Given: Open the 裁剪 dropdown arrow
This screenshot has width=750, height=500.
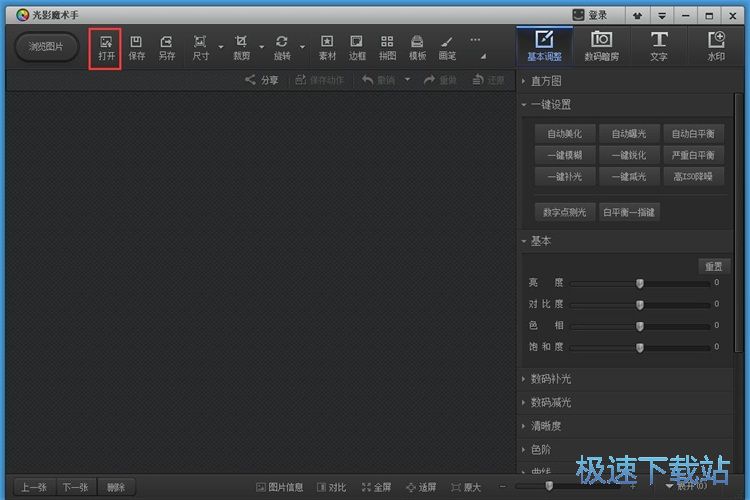Looking at the screenshot, I should click(x=261, y=47).
